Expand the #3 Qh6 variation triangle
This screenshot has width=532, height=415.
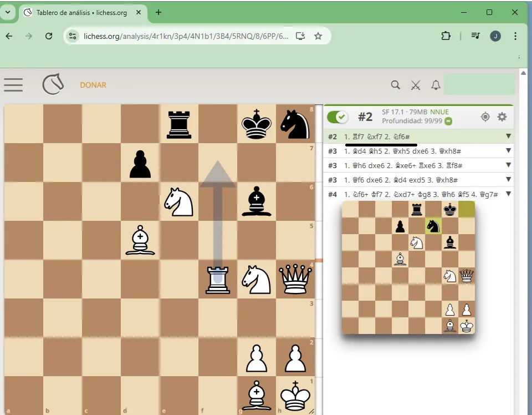coord(508,165)
